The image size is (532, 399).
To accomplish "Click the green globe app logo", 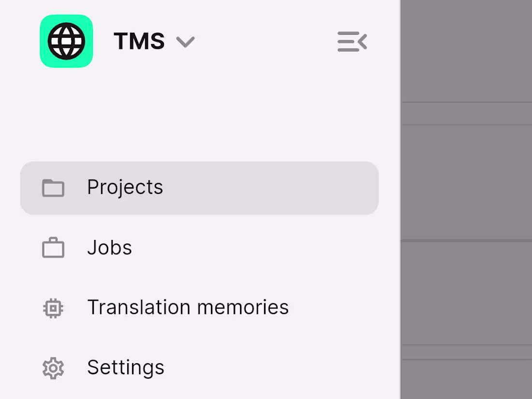I will click(x=66, y=41).
